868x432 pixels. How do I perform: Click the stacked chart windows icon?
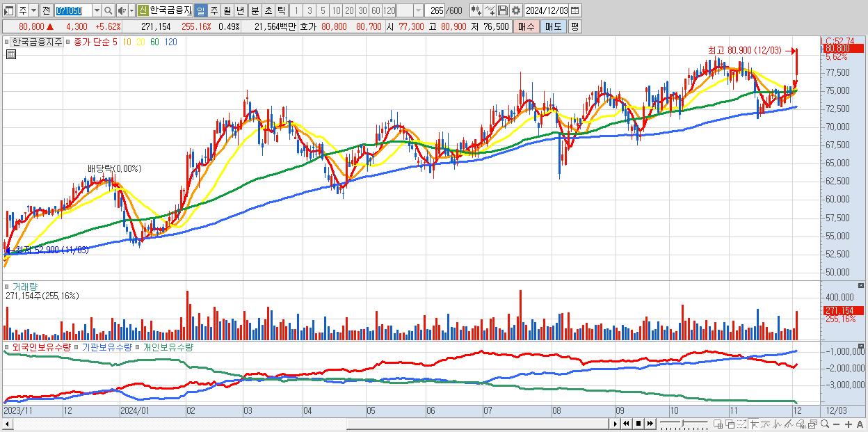point(812,424)
